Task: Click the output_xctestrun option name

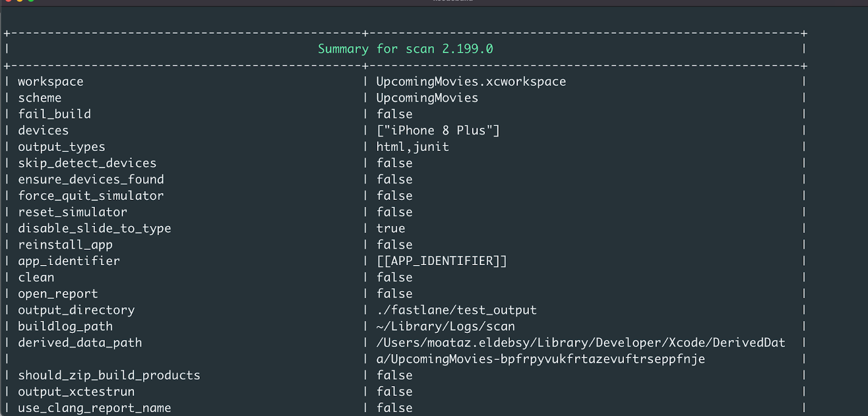Action: pos(76,392)
